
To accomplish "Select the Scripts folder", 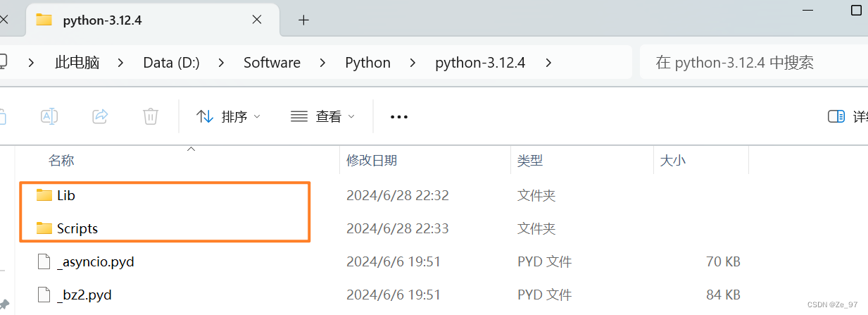I will [x=77, y=228].
